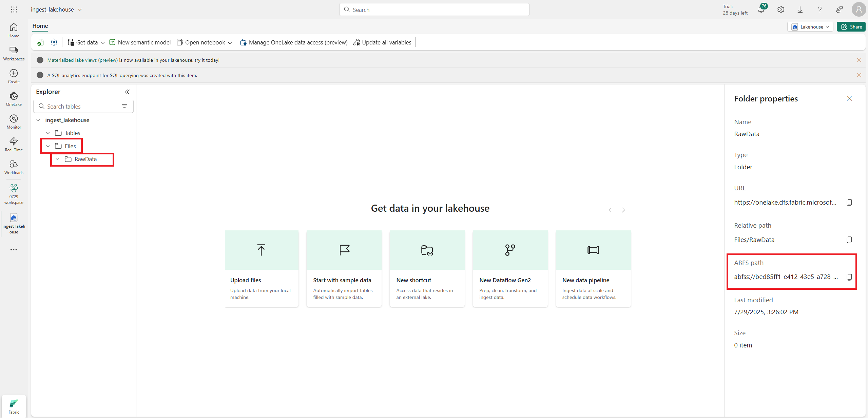This screenshot has height=418, width=868.
Task: Copy the folder URL to clipboard
Action: (x=849, y=203)
